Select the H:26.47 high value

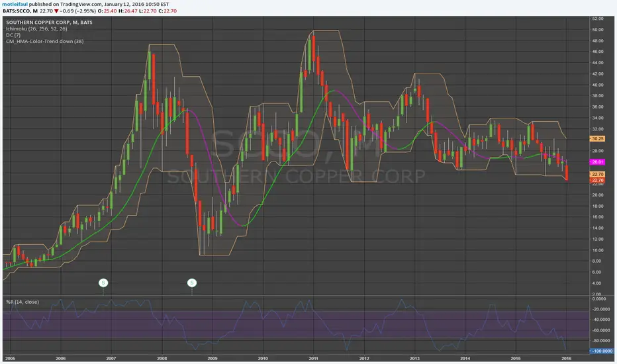(128, 11)
